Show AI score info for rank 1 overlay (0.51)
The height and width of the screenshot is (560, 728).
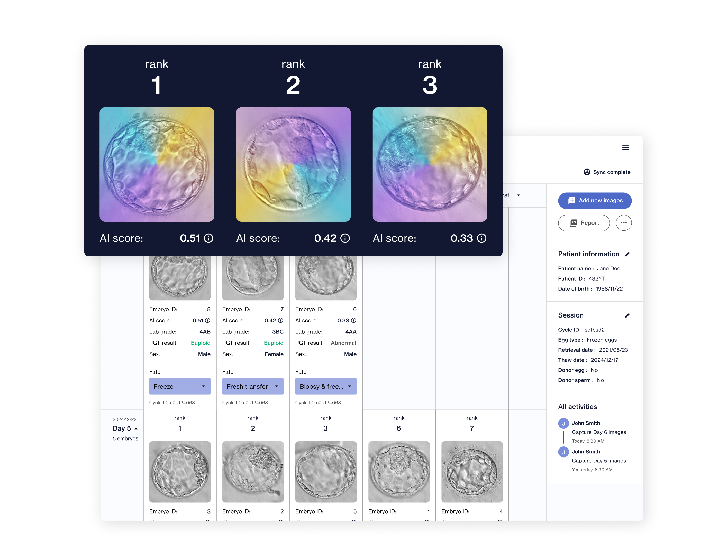209,238
